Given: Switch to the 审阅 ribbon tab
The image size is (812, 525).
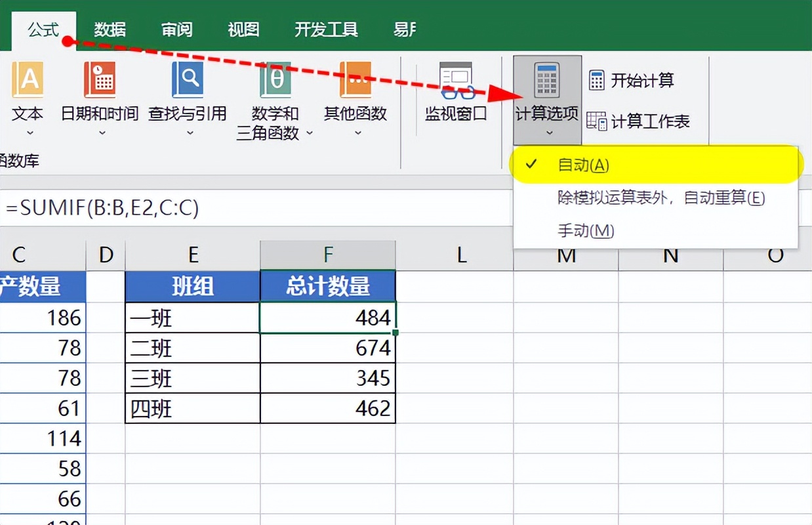Looking at the screenshot, I should click(176, 30).
